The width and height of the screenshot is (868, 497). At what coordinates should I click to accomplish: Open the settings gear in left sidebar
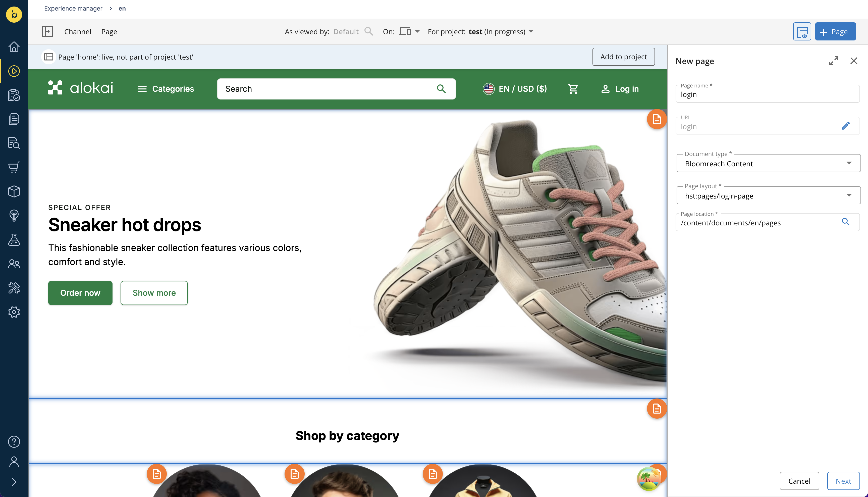pyautogui.click(x=14, y=312)
